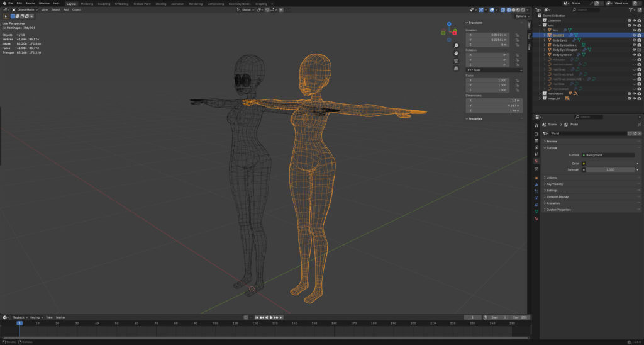Screen dimensions: 644x345
Task: Open the Material properties tab icon
Action: click(536, 218)
